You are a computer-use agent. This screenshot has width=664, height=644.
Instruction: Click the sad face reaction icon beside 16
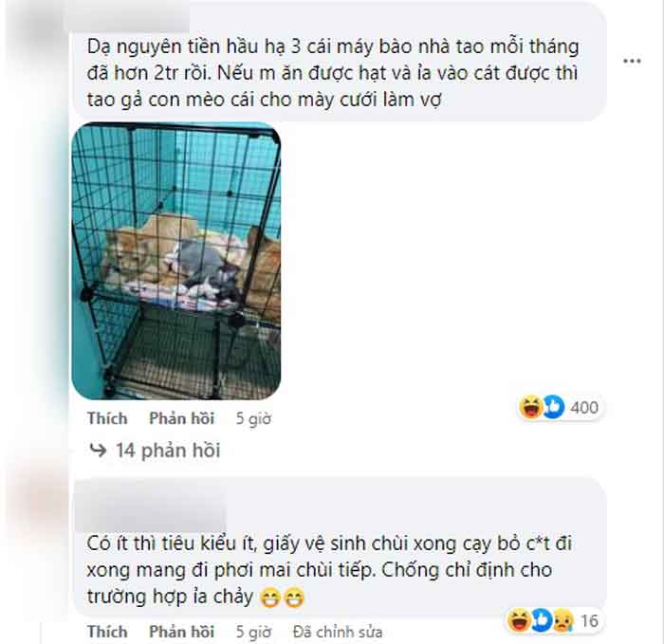click(563, 620)
